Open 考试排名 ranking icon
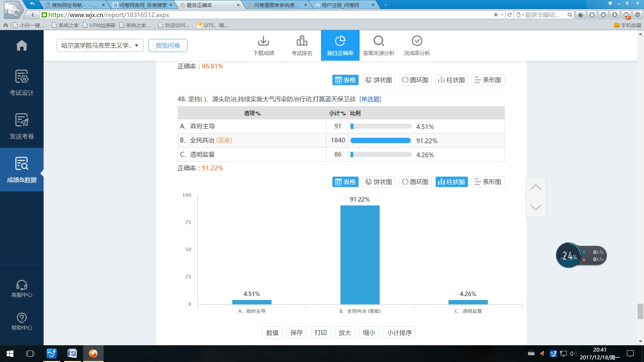644x362 pixels. 302,46
